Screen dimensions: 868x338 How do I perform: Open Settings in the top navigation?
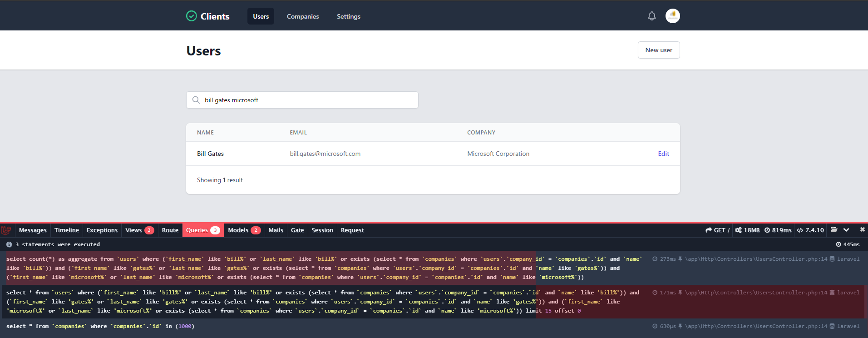click(348, 16)
